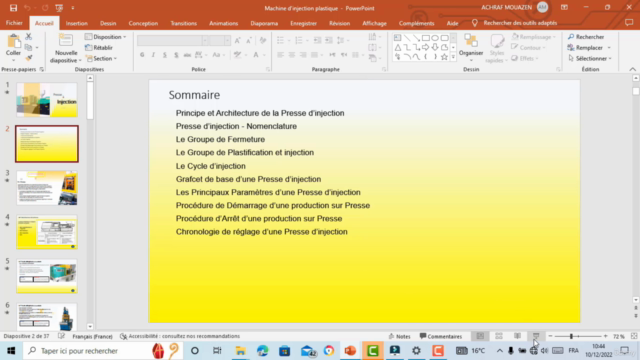Click the Format Painter brush icon
The width and height of the screenshot is (640, 360).
tap(29, 58)
